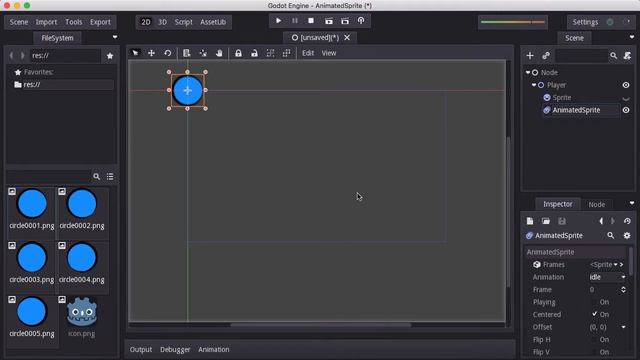
Task: Switch to the Node tab
Action: click(x=596, y=204)
